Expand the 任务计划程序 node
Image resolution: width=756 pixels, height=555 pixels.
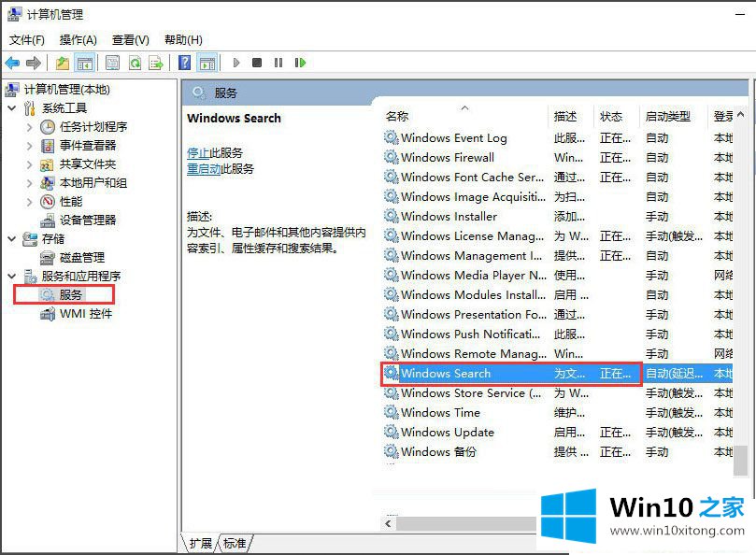tap(29, 127)
